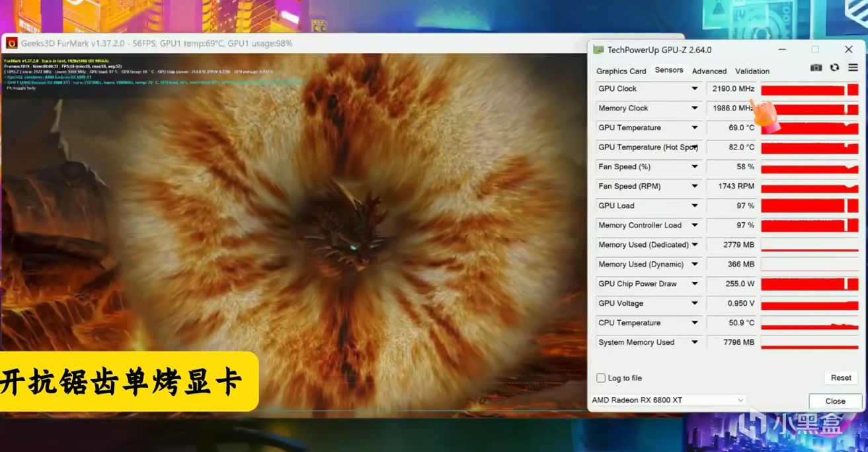The height and width of the screenshot is (452, 868).
Task: Open the GPU Load sensor dropdown
Action: click(x=695, y=206)
